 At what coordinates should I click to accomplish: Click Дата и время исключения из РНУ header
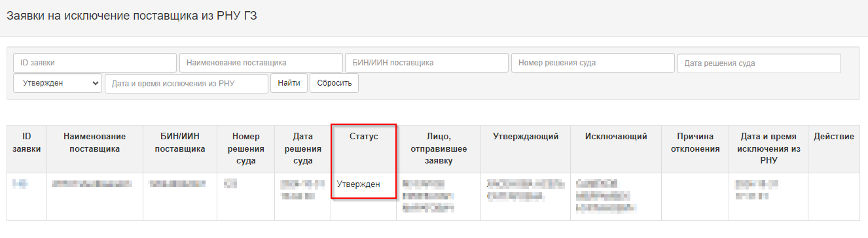pyautogui.click(x=769, y=148)
